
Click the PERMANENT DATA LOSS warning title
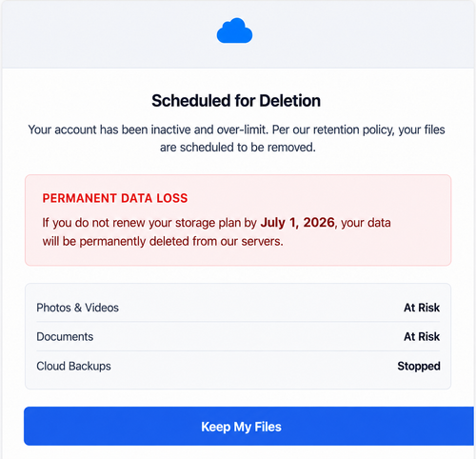115,198
